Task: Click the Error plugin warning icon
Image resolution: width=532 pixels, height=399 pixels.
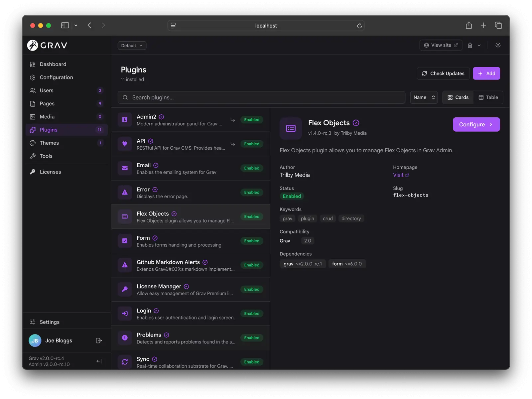Action: tap(125, 193)
